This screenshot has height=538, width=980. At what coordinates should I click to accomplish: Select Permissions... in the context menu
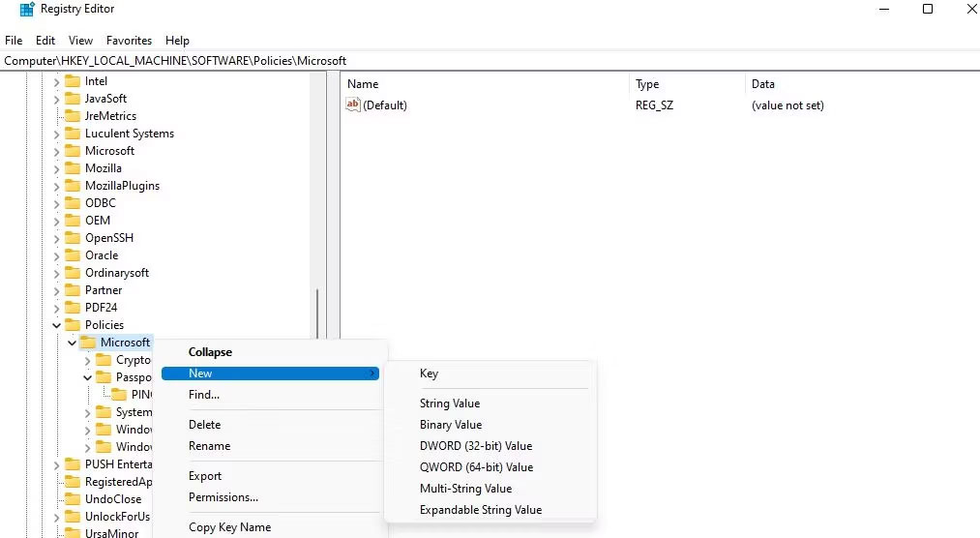coord(223,497)
